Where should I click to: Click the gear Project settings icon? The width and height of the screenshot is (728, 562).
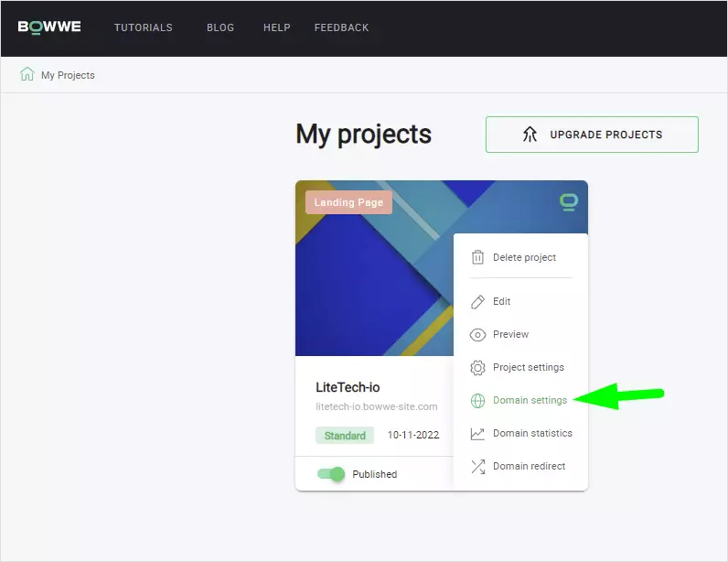point(477,368)
